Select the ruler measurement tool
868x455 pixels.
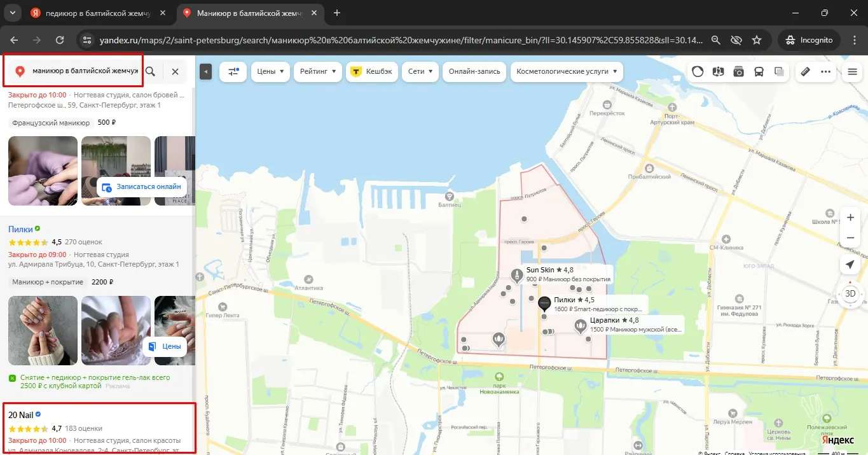[805, 72]
